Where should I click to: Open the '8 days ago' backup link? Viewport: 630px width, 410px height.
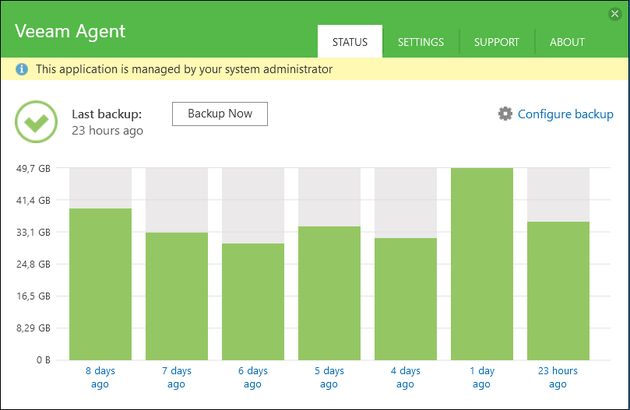tap(100, 377)
